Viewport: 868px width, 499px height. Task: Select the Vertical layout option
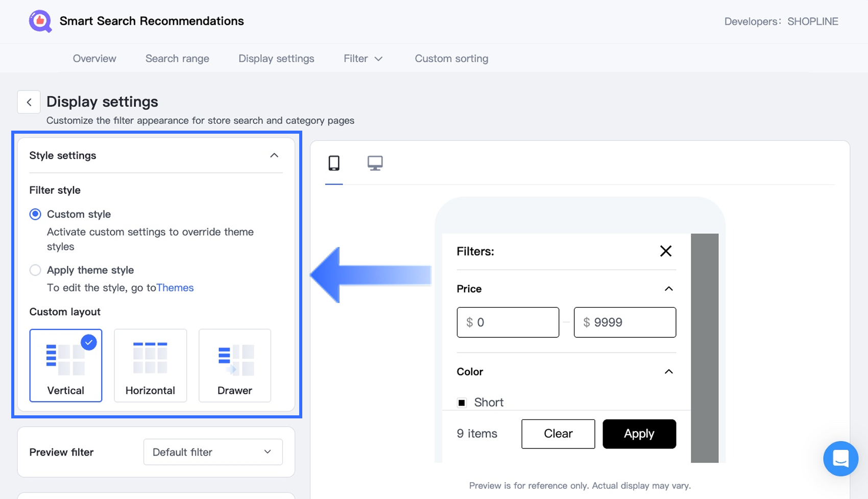click(x=66, y=365)
